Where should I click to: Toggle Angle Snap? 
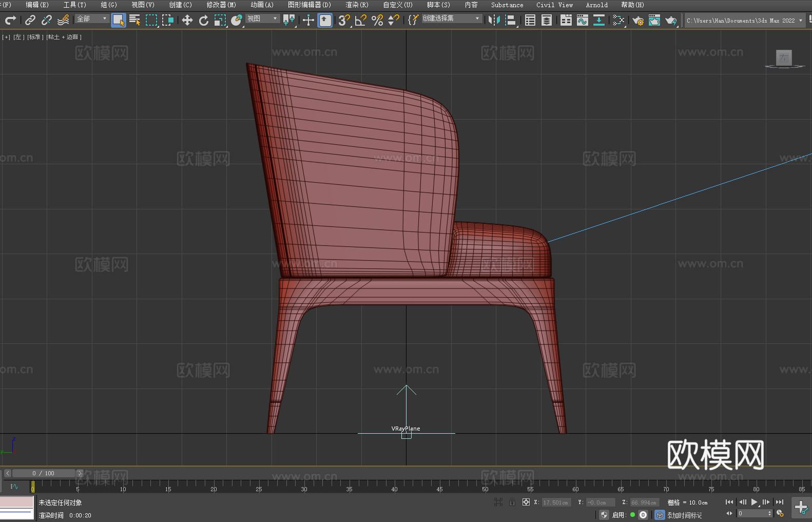click(x=361, y=20)
